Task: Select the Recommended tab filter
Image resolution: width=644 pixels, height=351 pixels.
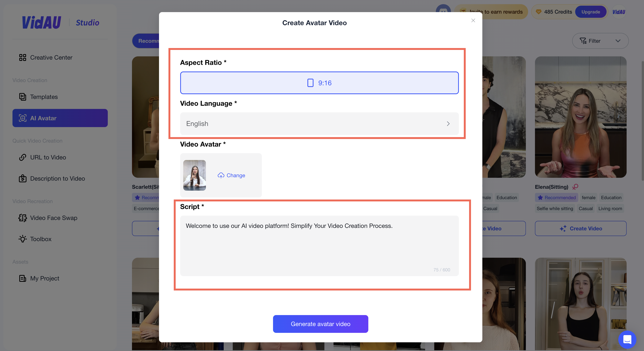Action: pyautogui.click(x=149, y=40)
